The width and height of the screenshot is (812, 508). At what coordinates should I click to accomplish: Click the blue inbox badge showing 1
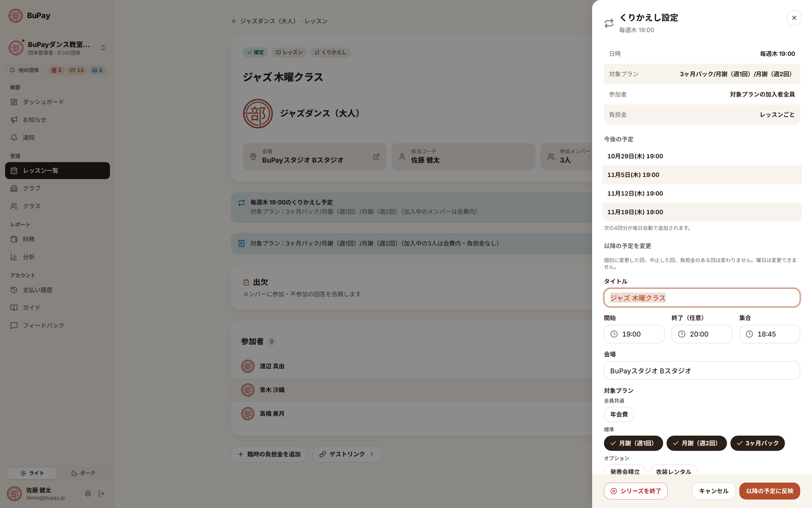97,70
